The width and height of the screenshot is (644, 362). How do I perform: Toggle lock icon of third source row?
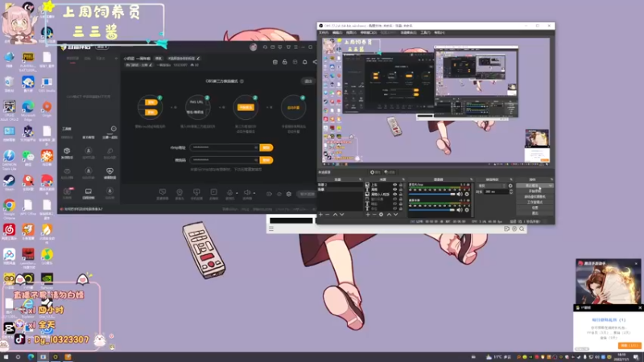pyautogui.click(x=401, y=194)
